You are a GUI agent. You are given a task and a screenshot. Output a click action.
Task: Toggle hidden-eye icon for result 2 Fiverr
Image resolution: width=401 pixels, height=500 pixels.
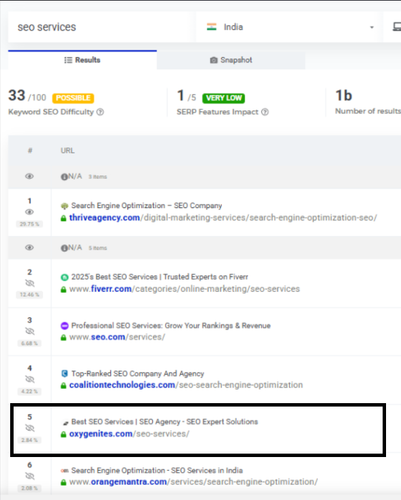(30, 283)
